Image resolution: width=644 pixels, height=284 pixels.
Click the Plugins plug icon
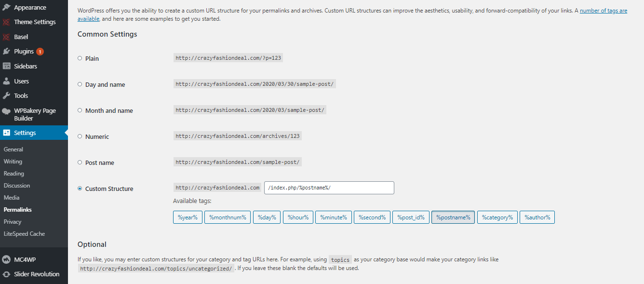coord(6,52)
